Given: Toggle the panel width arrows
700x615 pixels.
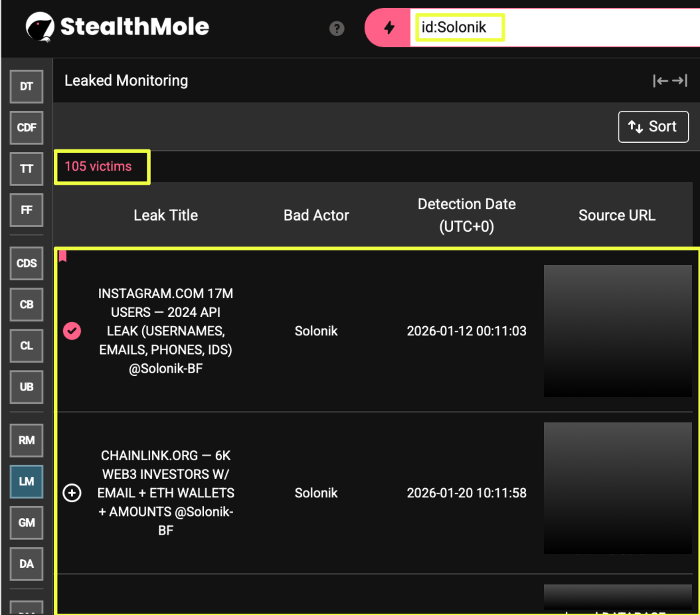Looking at the screenshot, I should (669, 81).
